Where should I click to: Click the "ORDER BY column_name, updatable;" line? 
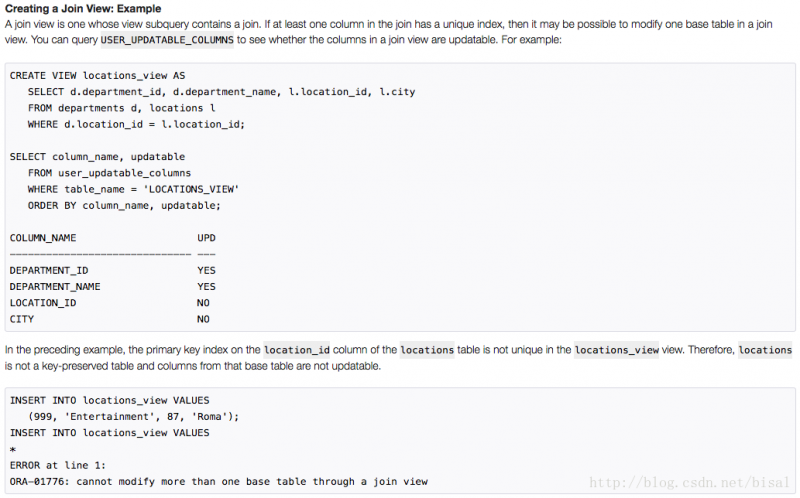coord(124,206)
